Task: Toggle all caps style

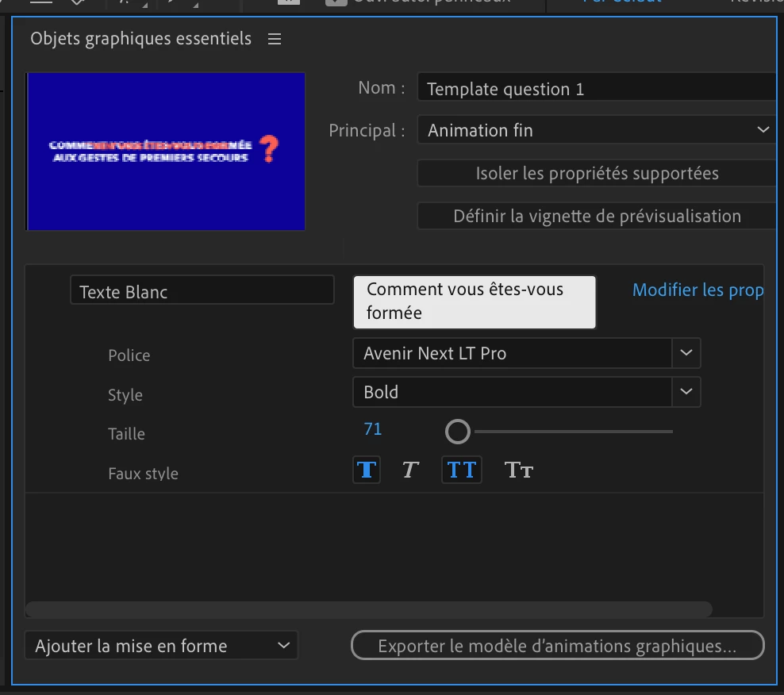Action: coord(462,470)
